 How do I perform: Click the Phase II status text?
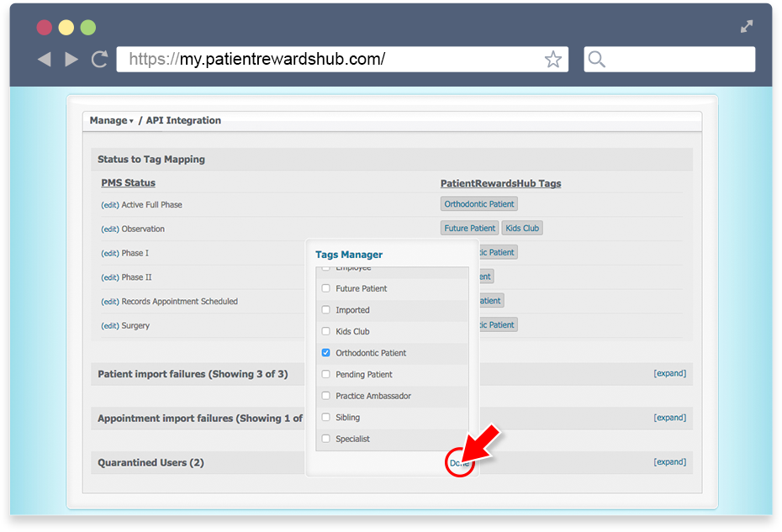pos(137,277)
